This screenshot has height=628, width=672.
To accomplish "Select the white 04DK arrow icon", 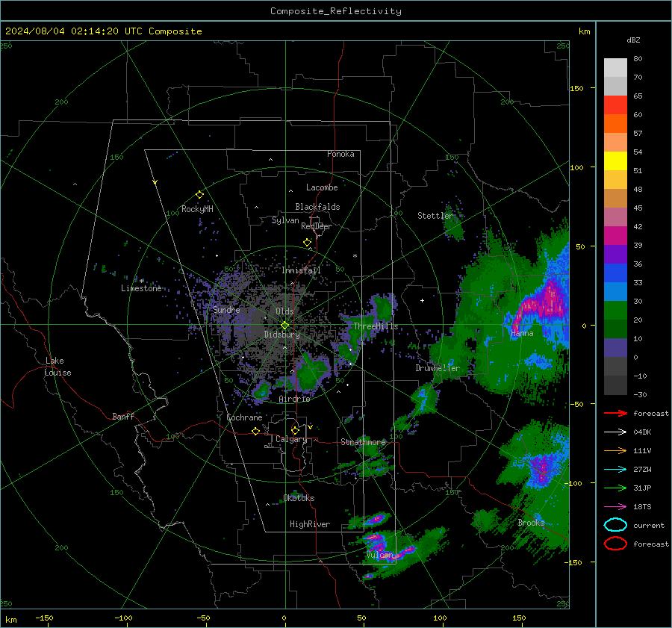I will [x=615, y=432].
